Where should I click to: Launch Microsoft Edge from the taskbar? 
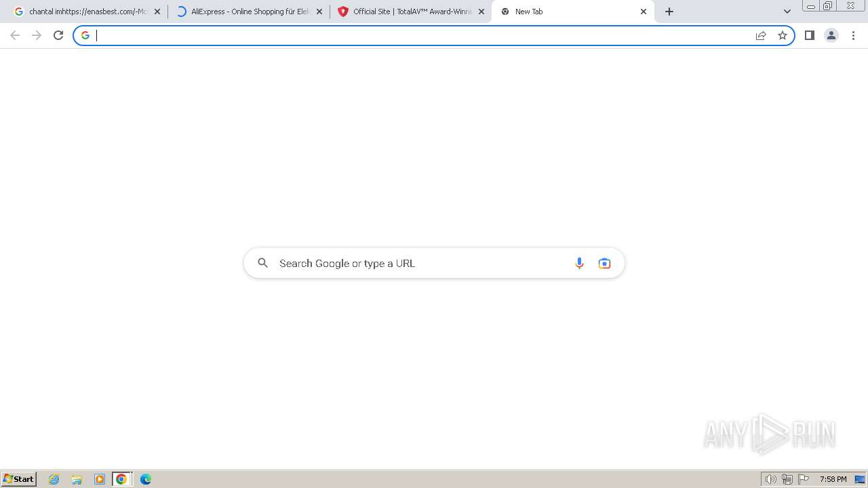tap(146, 479)
